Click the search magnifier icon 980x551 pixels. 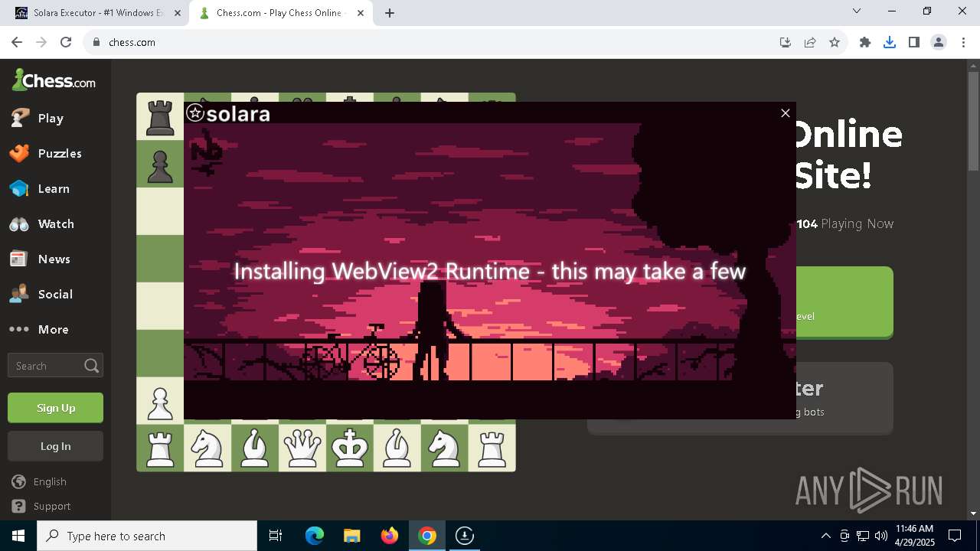pos(91,366)
